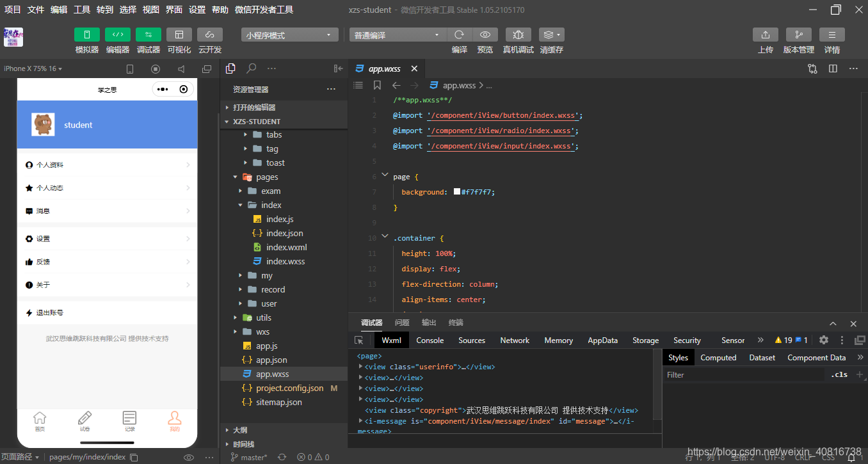The width and height of the screenshot is (868, 464).
Task: Open the 视图 menu
Action: [x=151, y=10]
